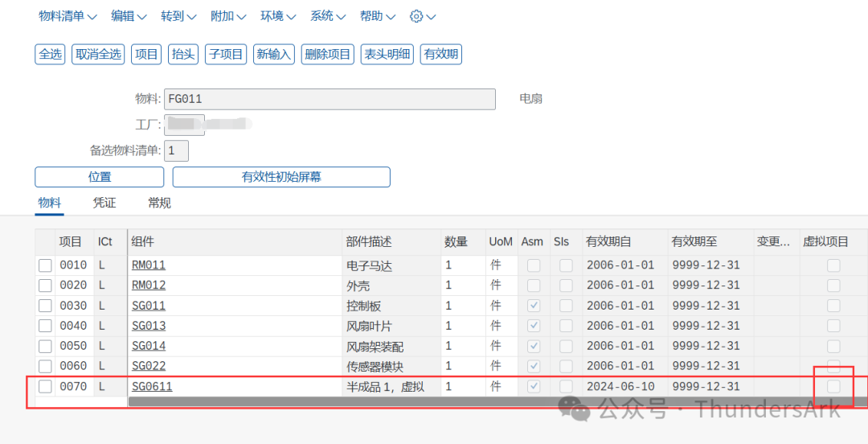Switch to the 凭证 tab
Image resolution: width=868 pixels, height=444 pixels.
click(x=104, y=203)
